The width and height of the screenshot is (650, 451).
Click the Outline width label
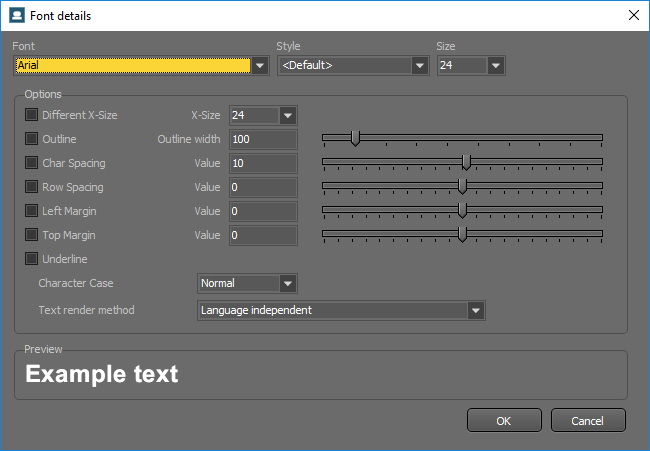189,139
